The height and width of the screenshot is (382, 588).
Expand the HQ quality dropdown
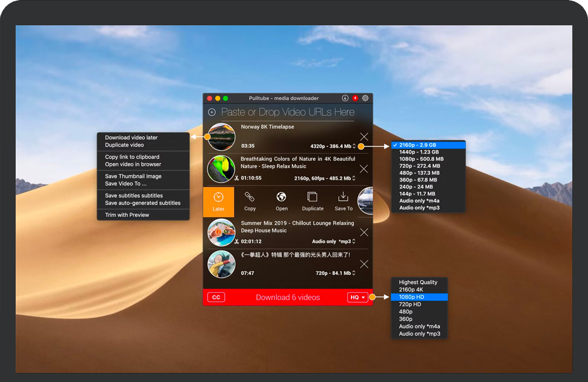click(358, 297)
